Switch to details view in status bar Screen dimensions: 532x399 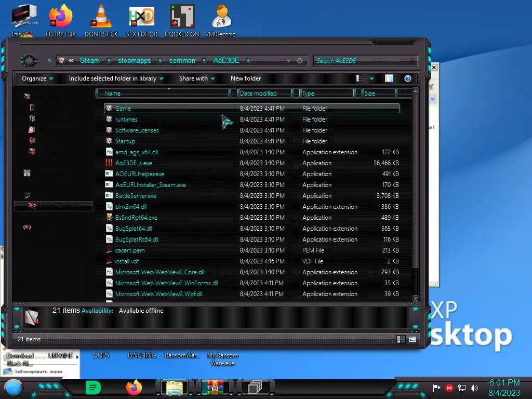401,339
